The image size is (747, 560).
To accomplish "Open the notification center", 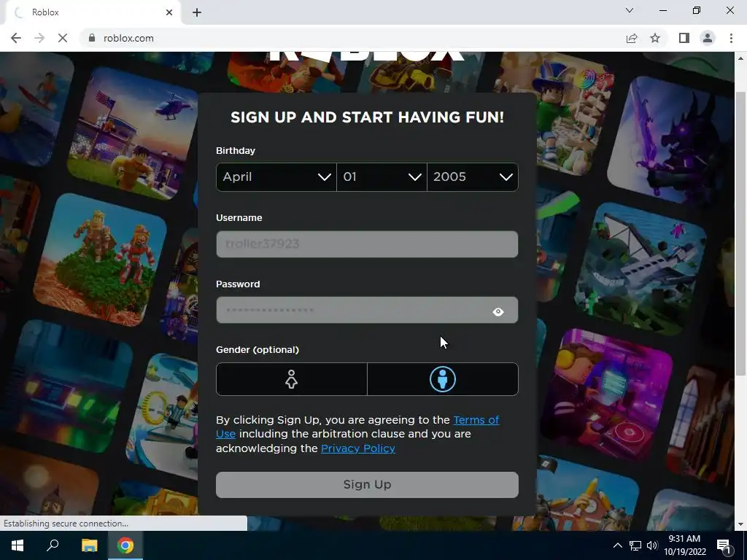I will click(x=724, y=545).
